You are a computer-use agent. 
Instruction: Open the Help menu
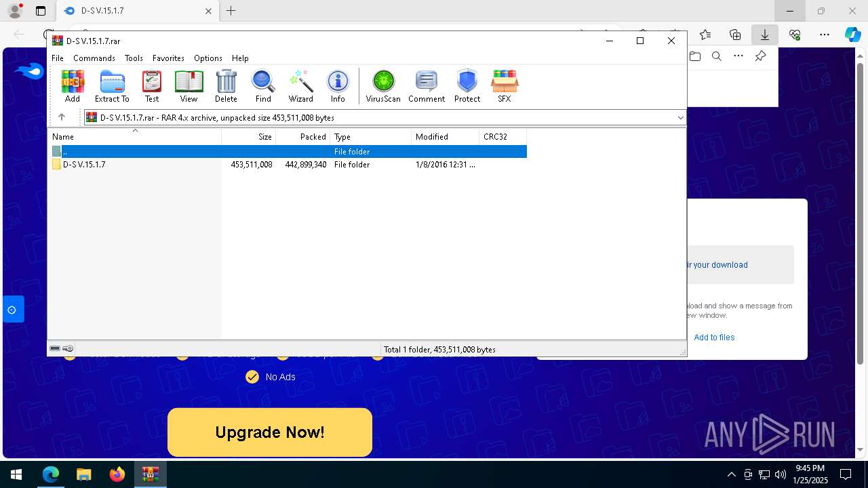[x=240, y=58]
